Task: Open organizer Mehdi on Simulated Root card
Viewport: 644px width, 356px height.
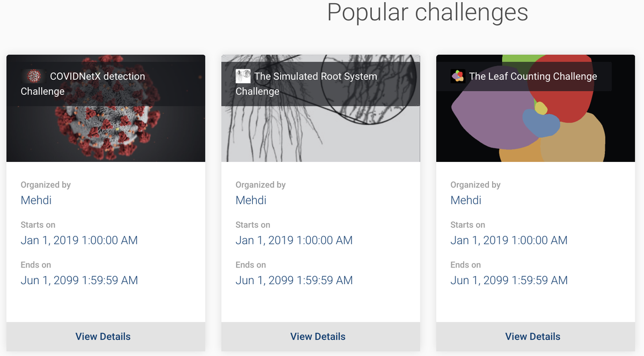Action: coord(251,200)
